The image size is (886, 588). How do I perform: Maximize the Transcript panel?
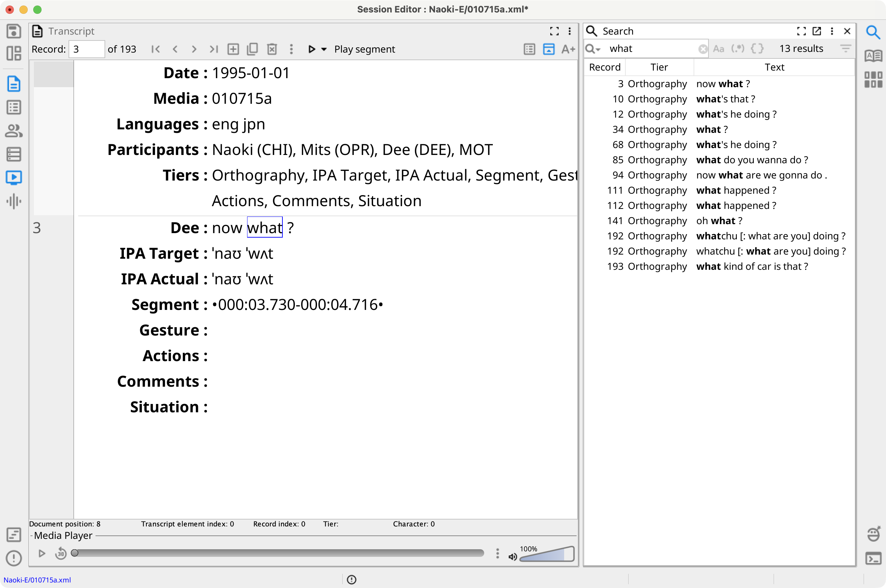[554, 31]
